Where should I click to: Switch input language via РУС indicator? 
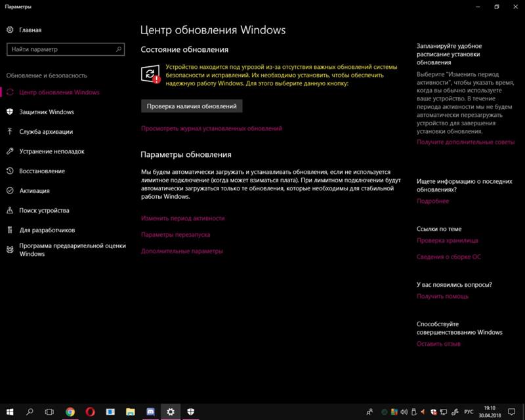(x=469, y=411)
